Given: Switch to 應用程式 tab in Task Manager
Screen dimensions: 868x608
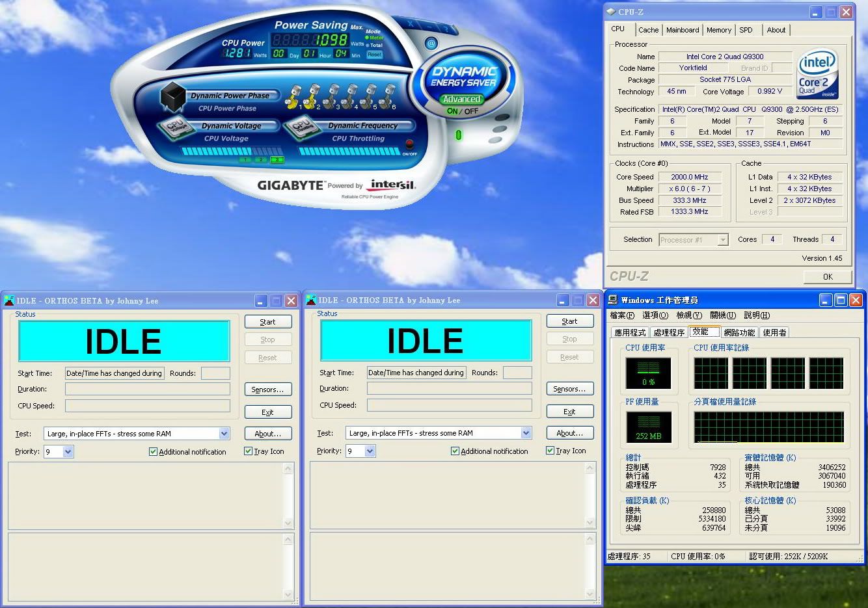Looking at the screenshot, I should [631, 332].
